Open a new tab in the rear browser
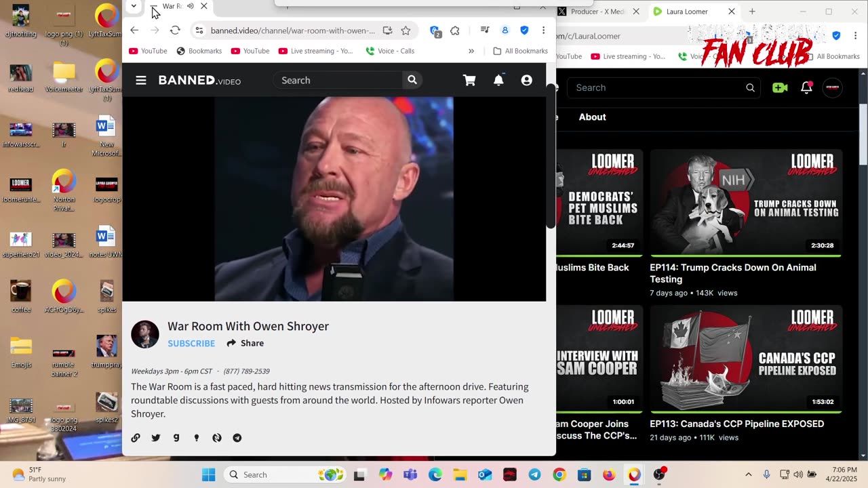The width and height of the screenshot is (868, 488). [752, 12]
